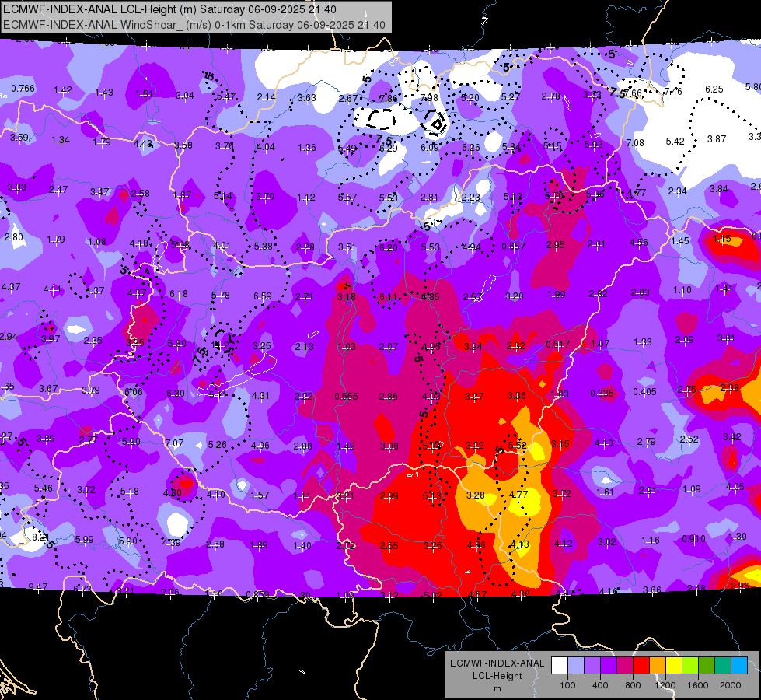The height and width of the screenshot is (700, 761).
Task: Click the wind shear value '6.30'
Action: pyautogui.click(x=176, y=393)
